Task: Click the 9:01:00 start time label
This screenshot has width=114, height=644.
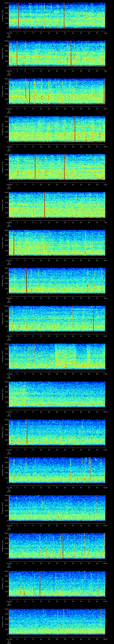Action: [x=9, y=33]
